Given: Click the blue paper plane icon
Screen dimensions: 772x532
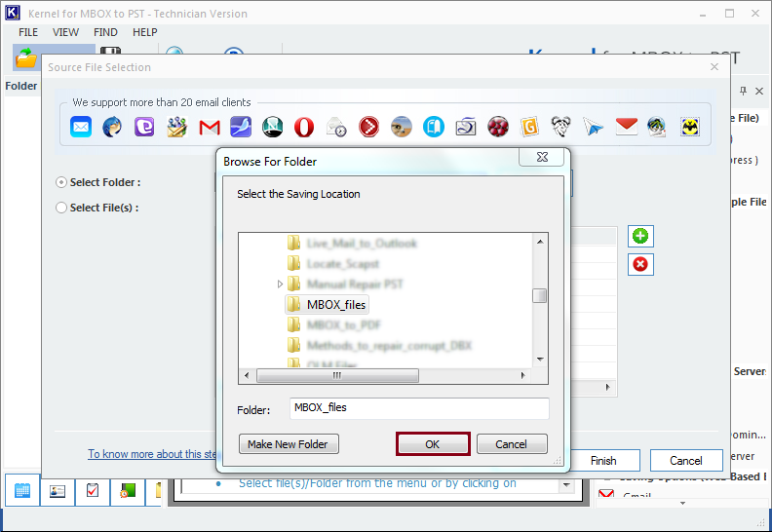Looking at the screenshot, I should 594,127.
